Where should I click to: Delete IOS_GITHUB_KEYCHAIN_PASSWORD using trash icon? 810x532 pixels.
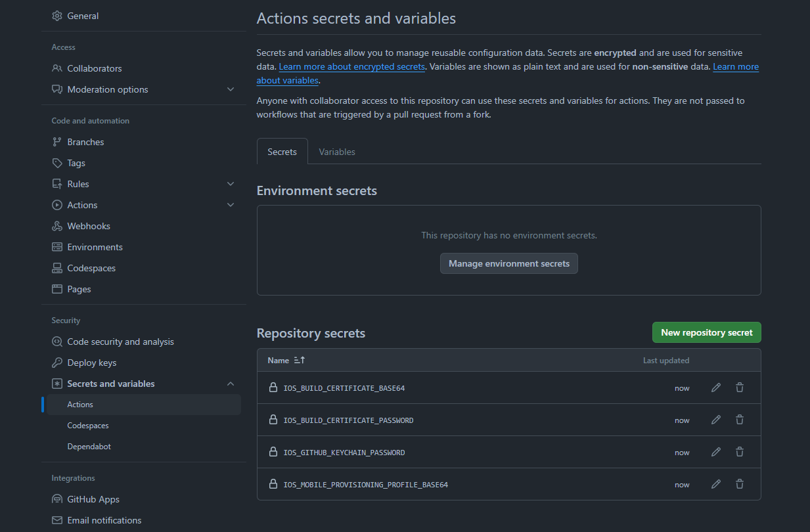740,452
